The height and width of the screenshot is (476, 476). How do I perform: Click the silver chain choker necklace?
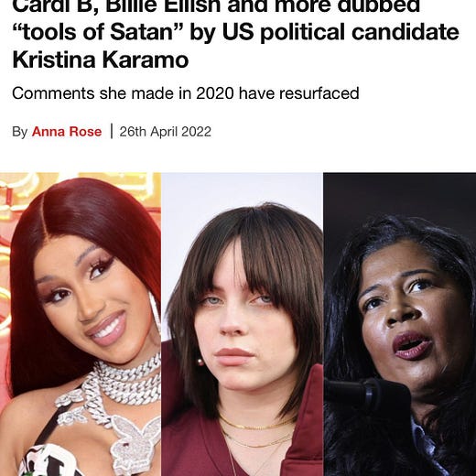click(126, 380)
